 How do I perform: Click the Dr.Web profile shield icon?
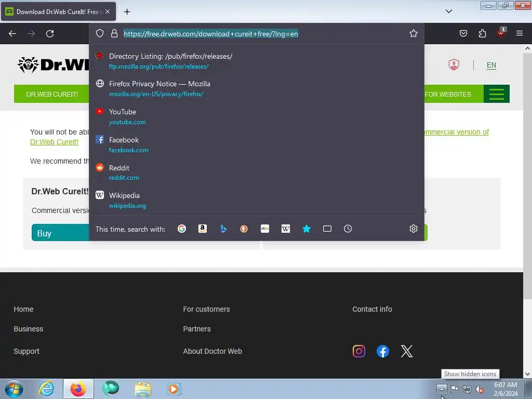tap(454, 65)
